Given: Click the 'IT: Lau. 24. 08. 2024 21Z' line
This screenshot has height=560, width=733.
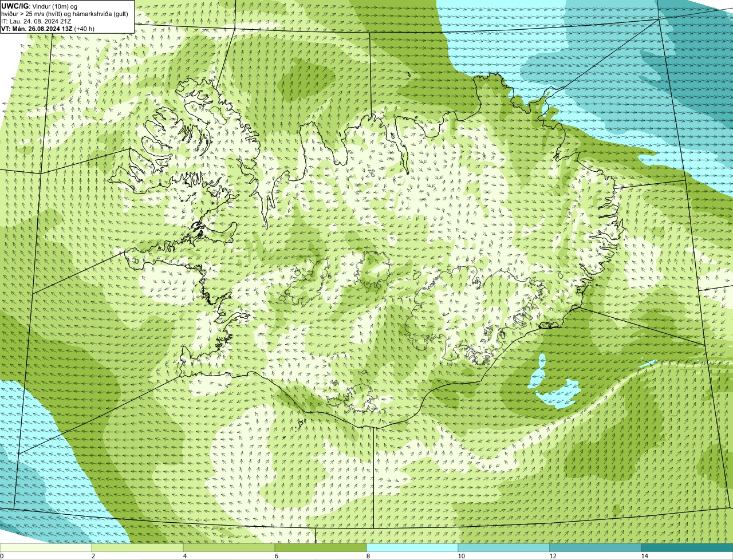Looking at the screenshot, I should [37, 21].
